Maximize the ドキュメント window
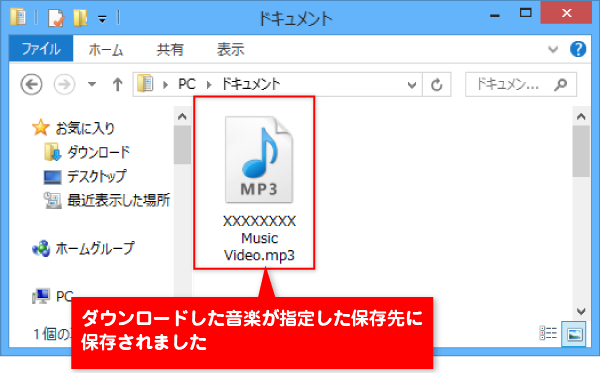Screen dimensions: 600x373 pyautogui.click(x=525, y=13)
